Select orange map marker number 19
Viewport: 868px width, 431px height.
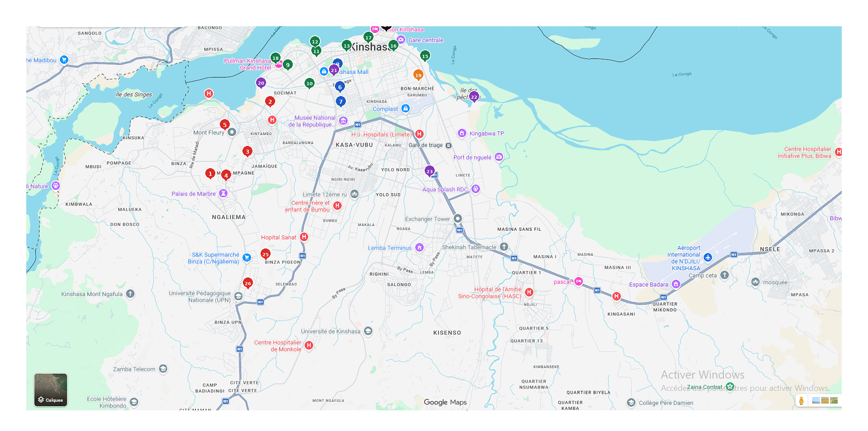pyautogui.click(x=418, y=75)
